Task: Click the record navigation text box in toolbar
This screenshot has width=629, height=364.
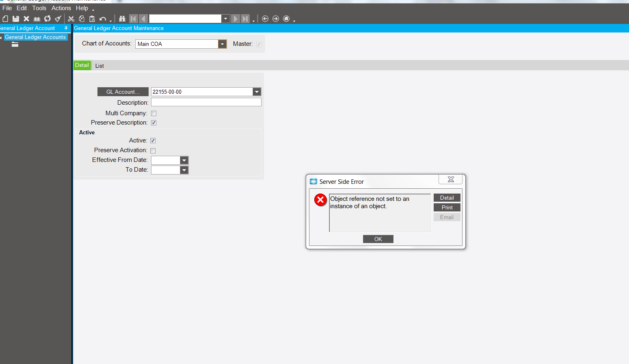Action: (x=186, y=19)
